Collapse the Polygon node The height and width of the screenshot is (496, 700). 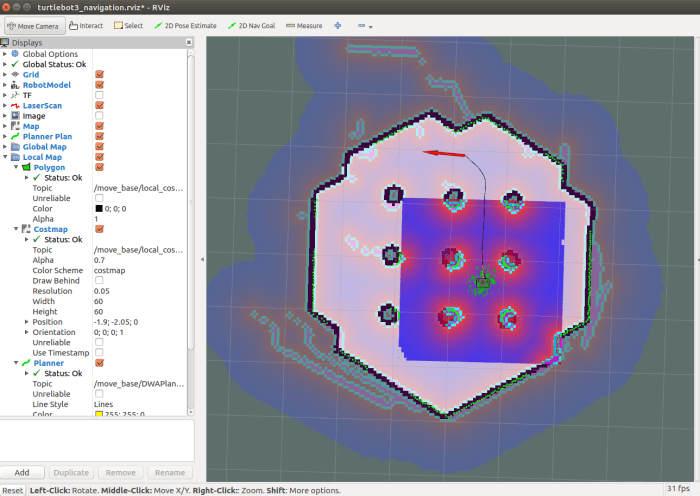click(16, 167)
